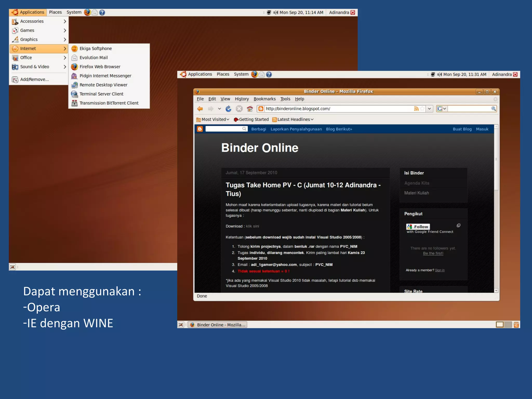The height and width of the screenshot is (399, 532).
Task: Click the Follow button in Pengikut widget
Action: [x=418, y=227]
